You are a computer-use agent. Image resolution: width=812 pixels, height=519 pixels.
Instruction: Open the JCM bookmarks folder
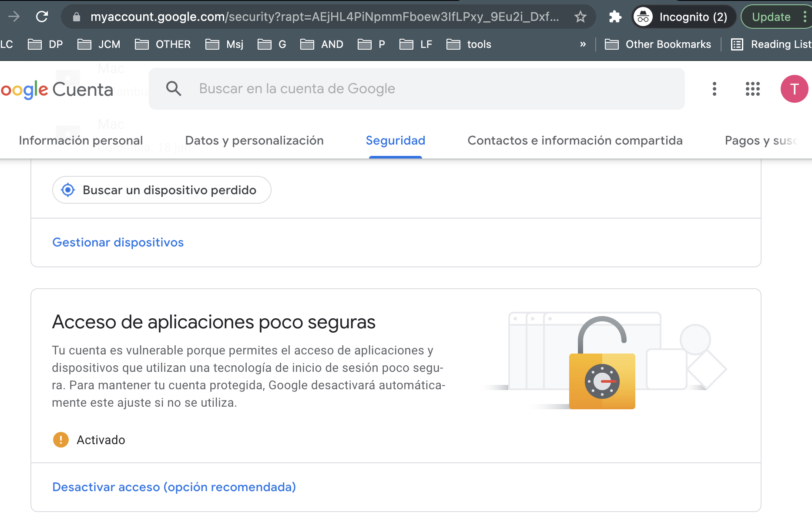tap(99, 44)
